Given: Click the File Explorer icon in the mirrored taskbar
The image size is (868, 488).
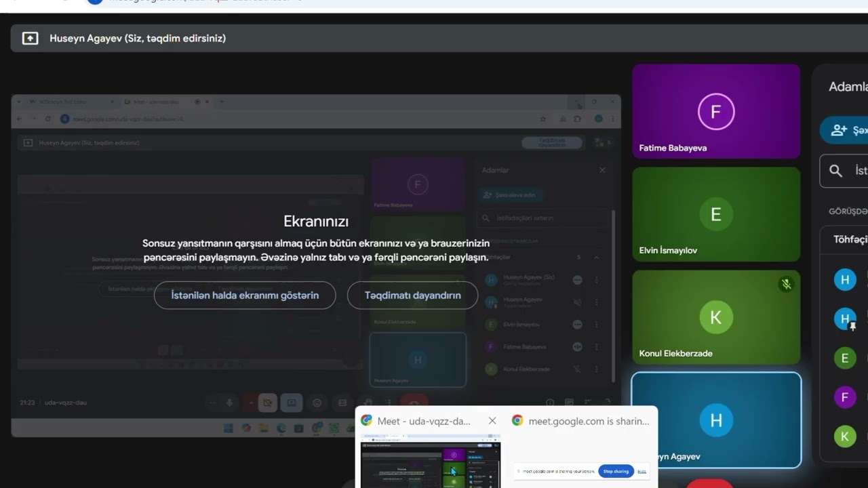Looking at the screenshot, I should 264,428.
